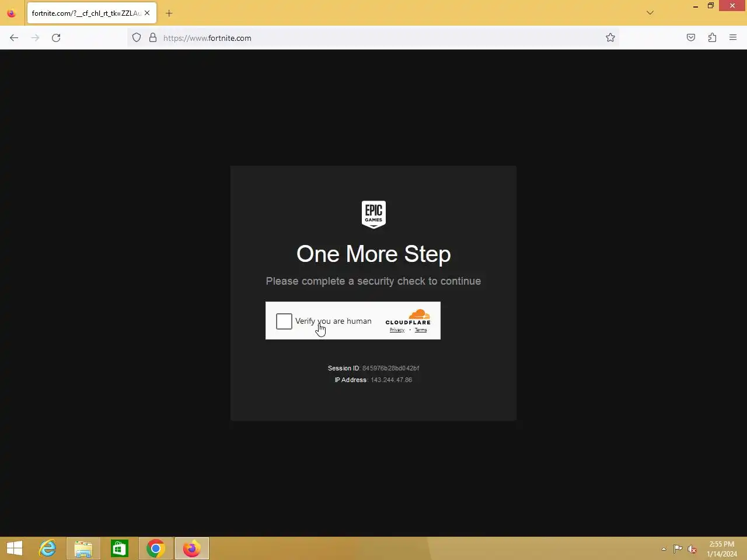Click the Session ID value text
Image resolution: width=747 pixels, height=560 pixels.
[x=390, y=368]
